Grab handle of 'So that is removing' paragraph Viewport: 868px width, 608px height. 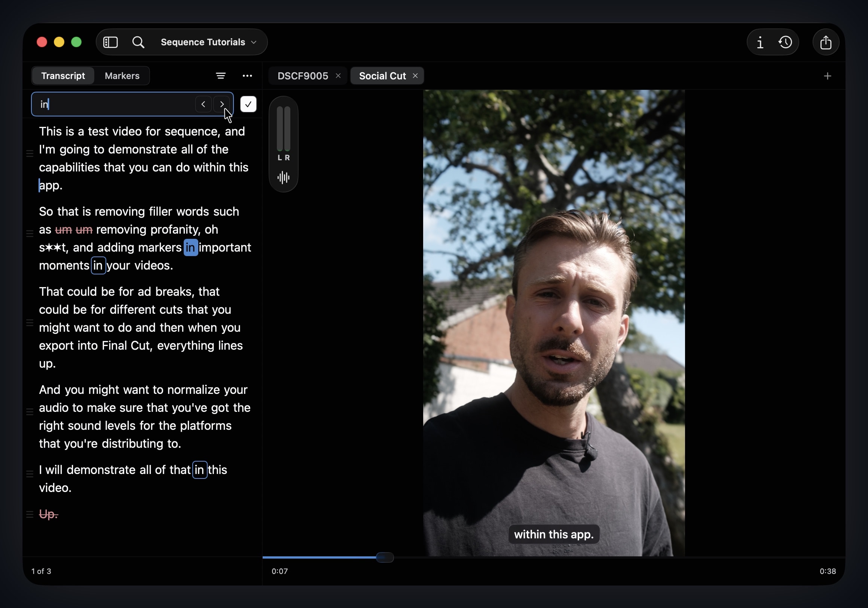click(x=30, y=234)
